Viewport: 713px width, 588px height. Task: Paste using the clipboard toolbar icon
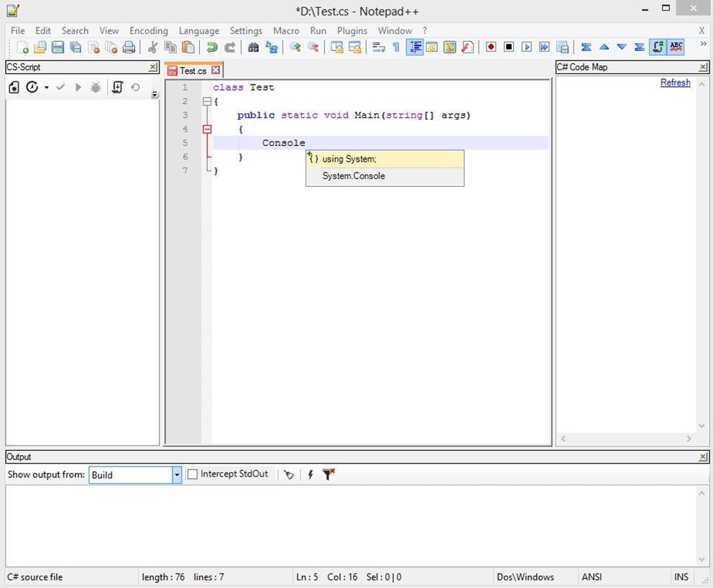point(188,47)
